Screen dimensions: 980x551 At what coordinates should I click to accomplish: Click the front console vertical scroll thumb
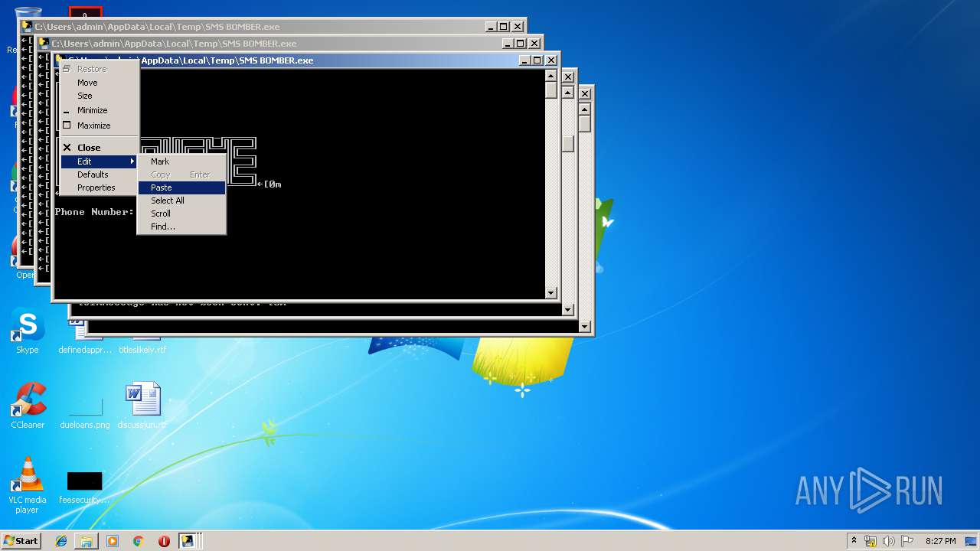tap(550, 90)
